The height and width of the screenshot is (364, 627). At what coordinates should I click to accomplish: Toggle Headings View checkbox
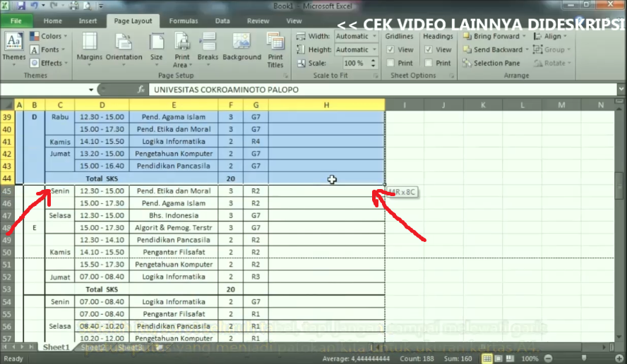tap(429, 49)
